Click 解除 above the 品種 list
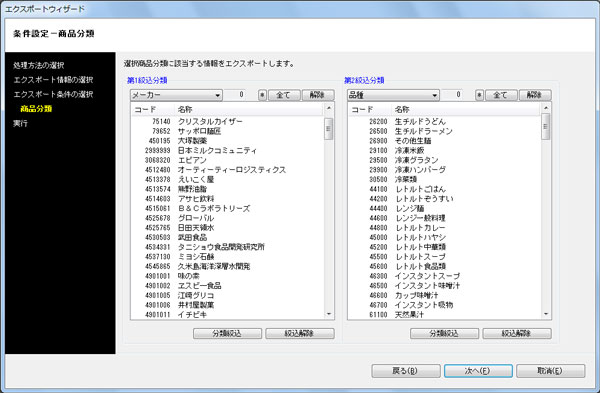Screen dimensions: 600x393 point(535,95)
